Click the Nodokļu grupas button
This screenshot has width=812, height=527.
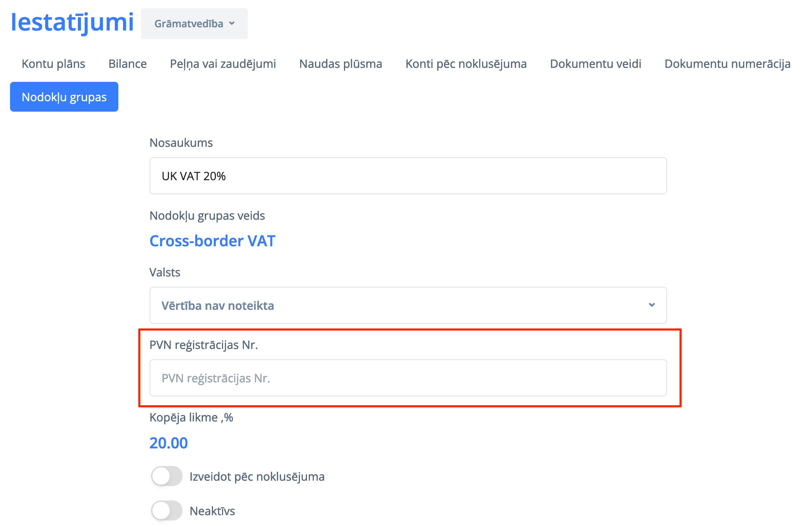(64, 97)
